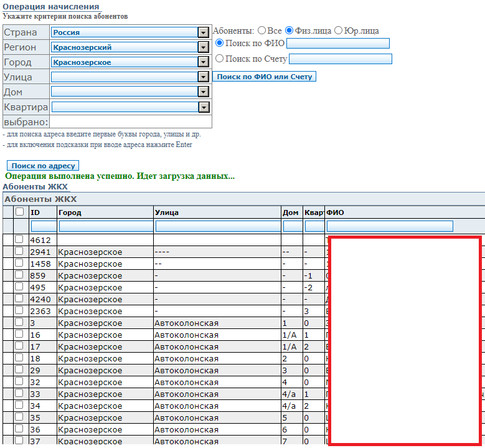Toggle the select-all checkbox in table header
485x448 pixels.
click(x=19, y=212)
